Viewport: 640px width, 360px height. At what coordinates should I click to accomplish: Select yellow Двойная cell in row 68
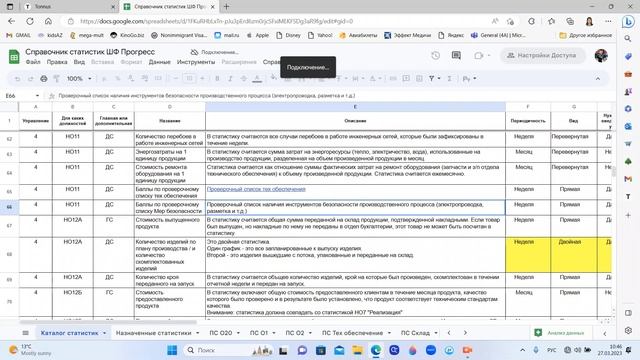573,255
